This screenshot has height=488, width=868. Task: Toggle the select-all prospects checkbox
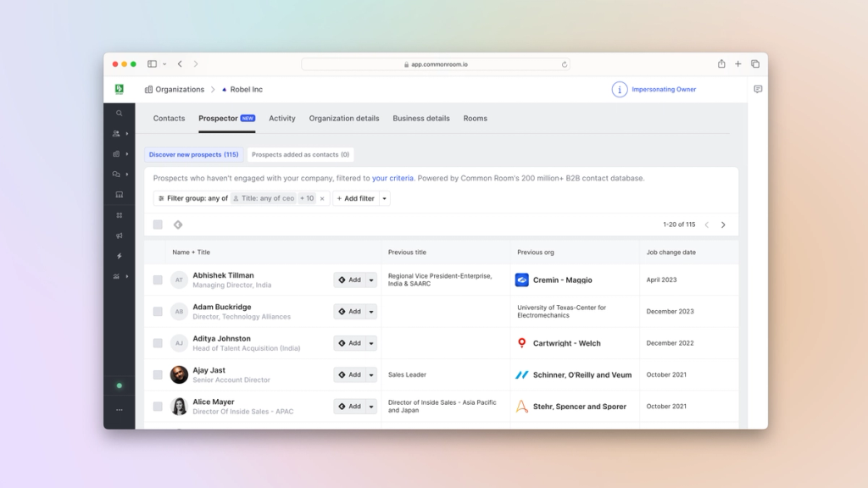coord(158,225)
